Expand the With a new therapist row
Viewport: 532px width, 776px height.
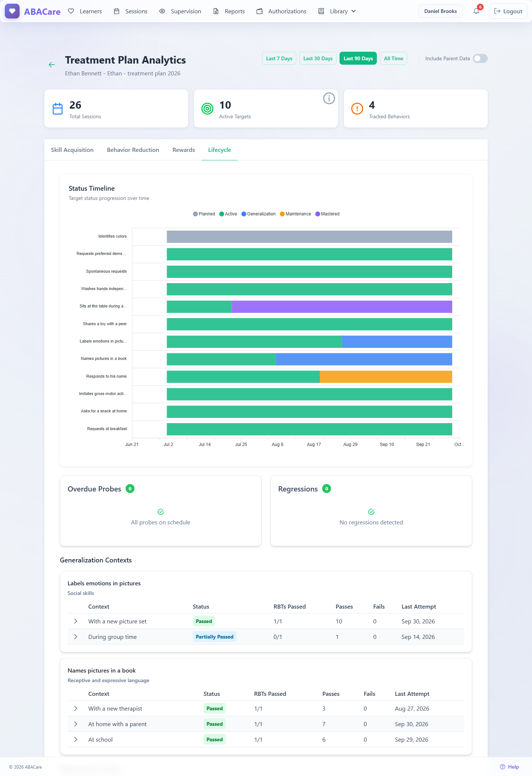[76, 708]
